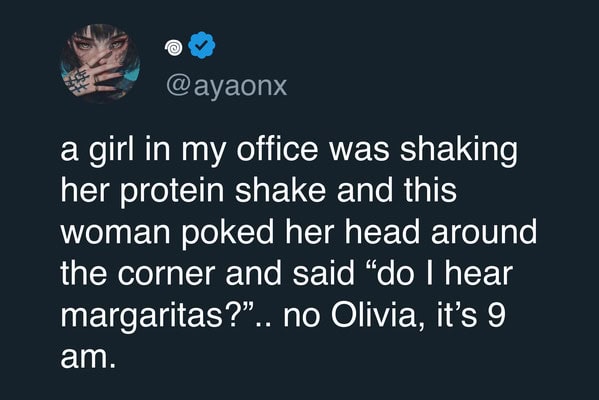
Task: Select the word "shaking" in the tweet
Action: click(x=459, y=151)
